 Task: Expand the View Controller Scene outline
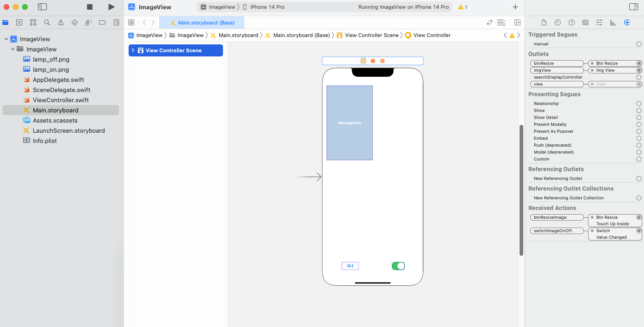tap(133, 50)
